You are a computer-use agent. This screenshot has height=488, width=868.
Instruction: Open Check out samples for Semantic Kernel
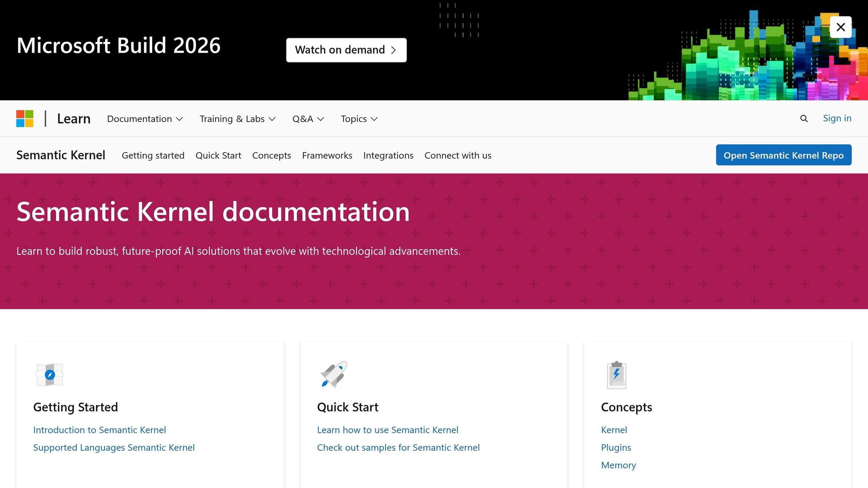tap(398, 448)
